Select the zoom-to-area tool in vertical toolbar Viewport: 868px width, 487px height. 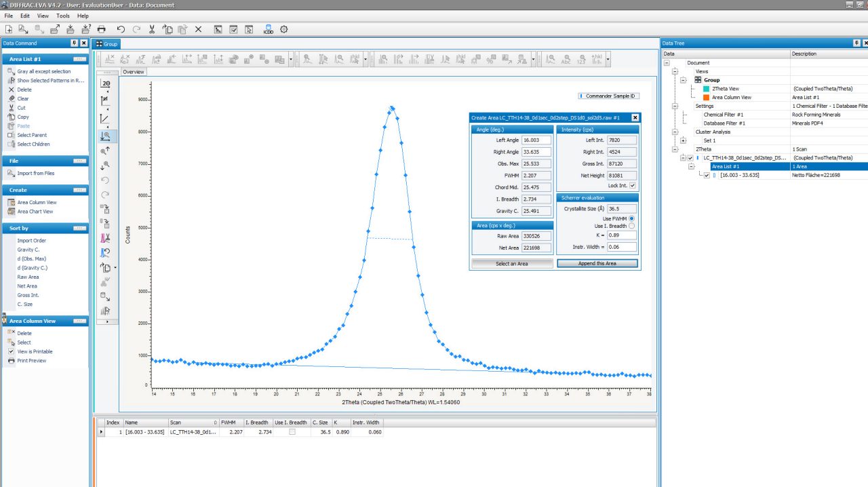(x=105, y=136)
